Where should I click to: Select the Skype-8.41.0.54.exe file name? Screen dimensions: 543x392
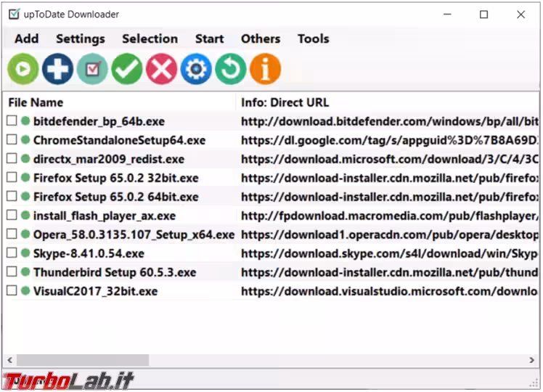[x=89, y=253]
